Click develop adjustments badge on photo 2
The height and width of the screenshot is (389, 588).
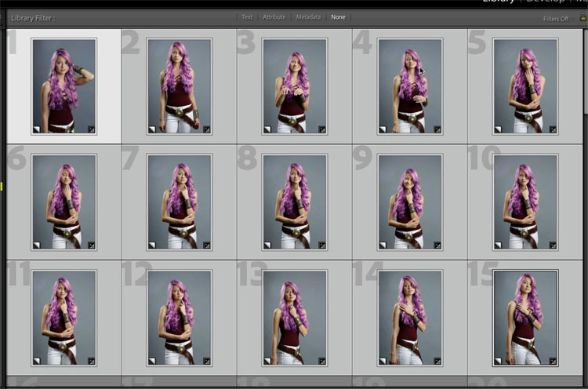coord(207,129)
